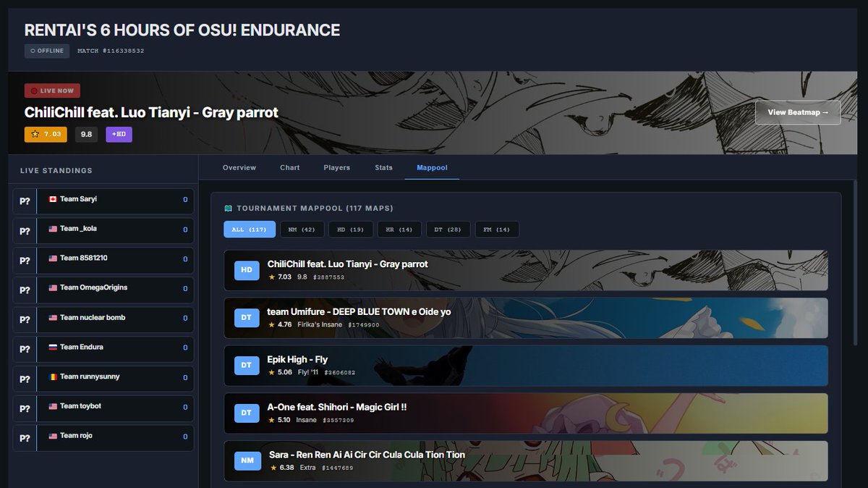868x488 pixels.
Task: Click the LIVE NOW badge
Action: click(52, 91)
